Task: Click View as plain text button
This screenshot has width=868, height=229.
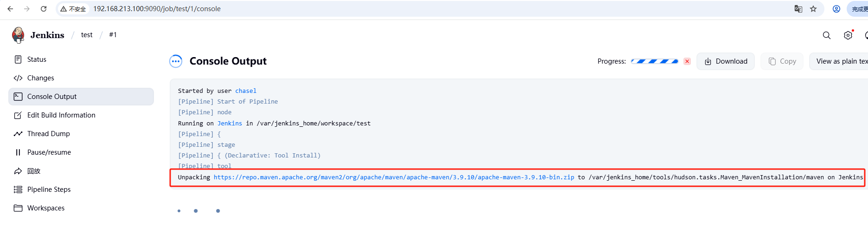Action: point(839,61)
